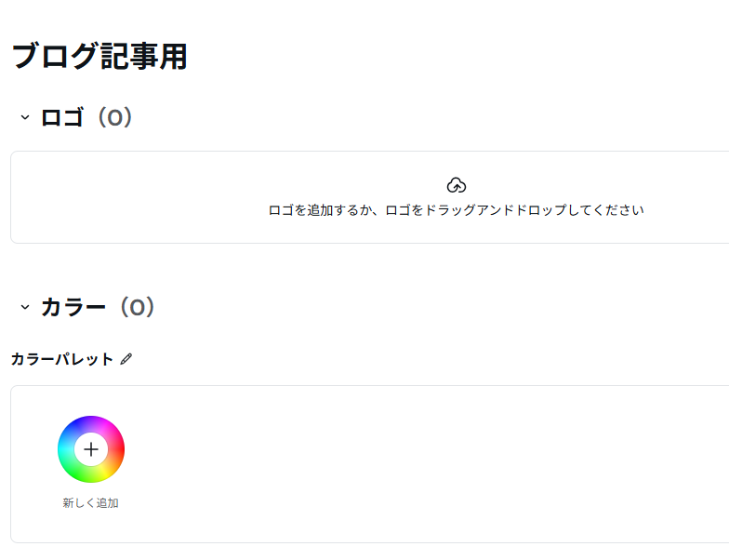Click the ロゴ section heading

pyautogui.click(x=62, y=118)
